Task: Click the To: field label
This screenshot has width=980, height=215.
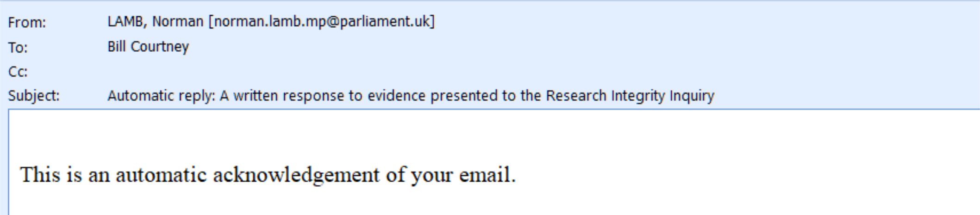Action: tap(18, 47)
